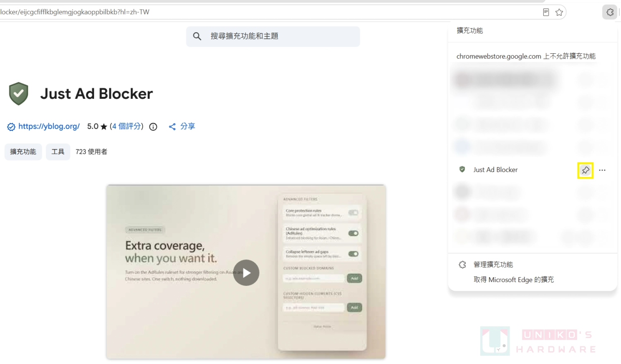This screenshot has width=621, height=364.
Task: Click the Just Ad Blocker shield logo
Action: click(19, 94)
